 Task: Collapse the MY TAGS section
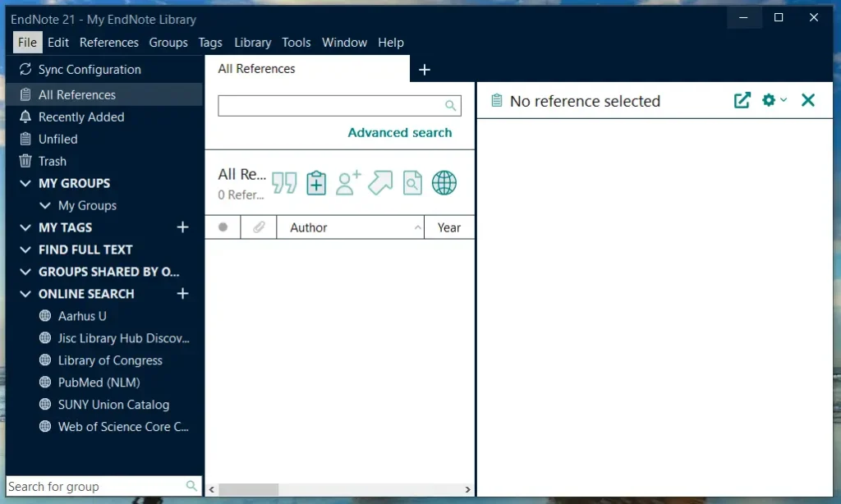point(25,227)
